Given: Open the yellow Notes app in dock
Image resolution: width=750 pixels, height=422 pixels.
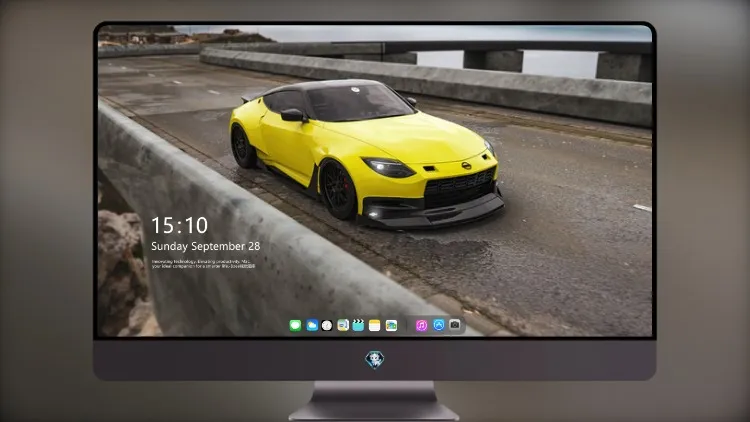Looking at the screenshot, I should [375, 326].
